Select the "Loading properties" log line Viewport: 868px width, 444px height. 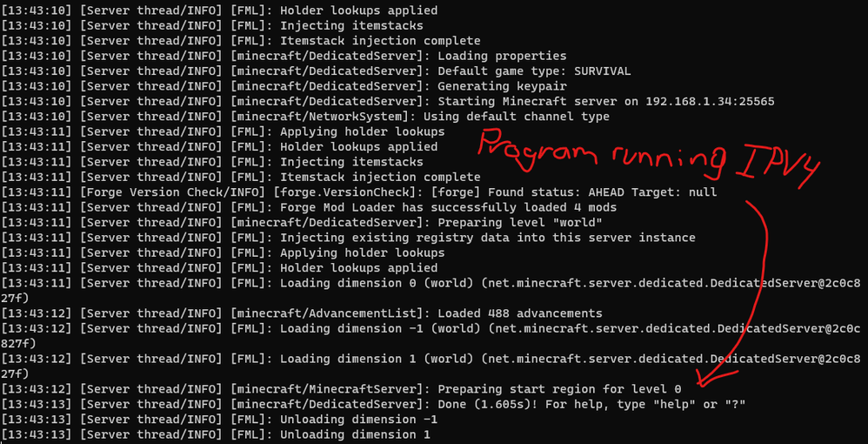pyautogui.click(x=284, y=56)
